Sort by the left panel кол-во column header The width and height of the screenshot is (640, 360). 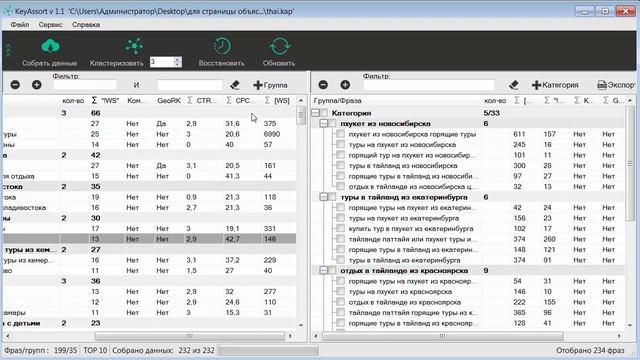coord(73,100)
